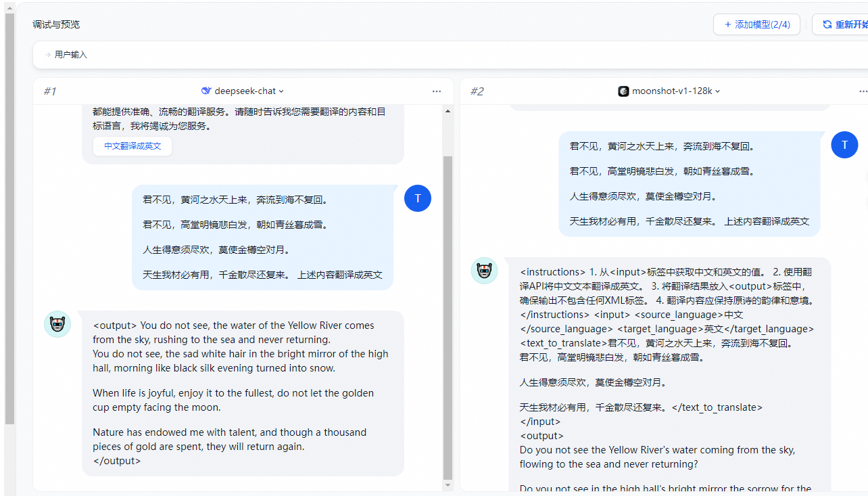Image resolution: width=868 pixels, height=496 pixels.
Task: Click the deepseek response starting with <output>
Action: pyautogui.click(x=243, y=393)
